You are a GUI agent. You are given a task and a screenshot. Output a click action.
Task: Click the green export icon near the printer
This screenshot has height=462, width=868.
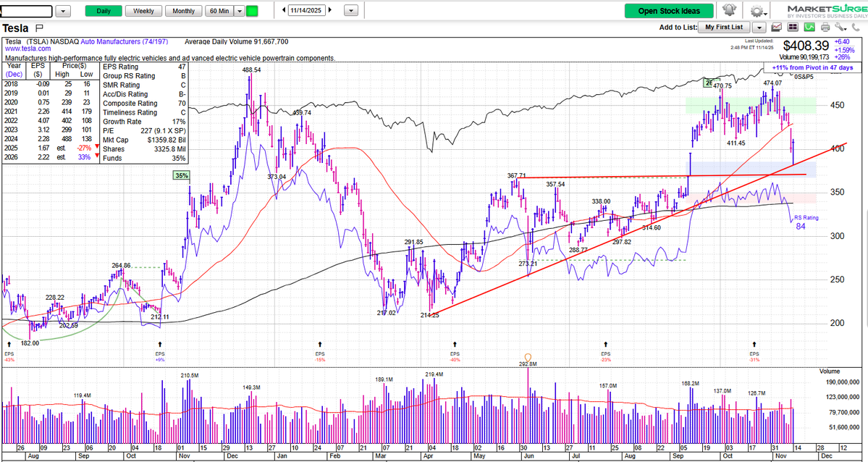click(809, 27)
